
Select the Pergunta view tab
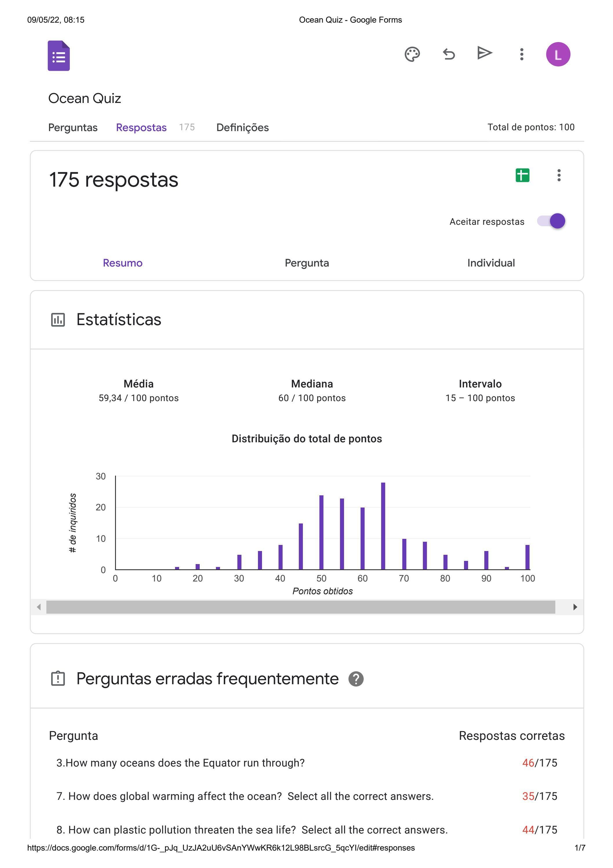click(x=307, y=263)
